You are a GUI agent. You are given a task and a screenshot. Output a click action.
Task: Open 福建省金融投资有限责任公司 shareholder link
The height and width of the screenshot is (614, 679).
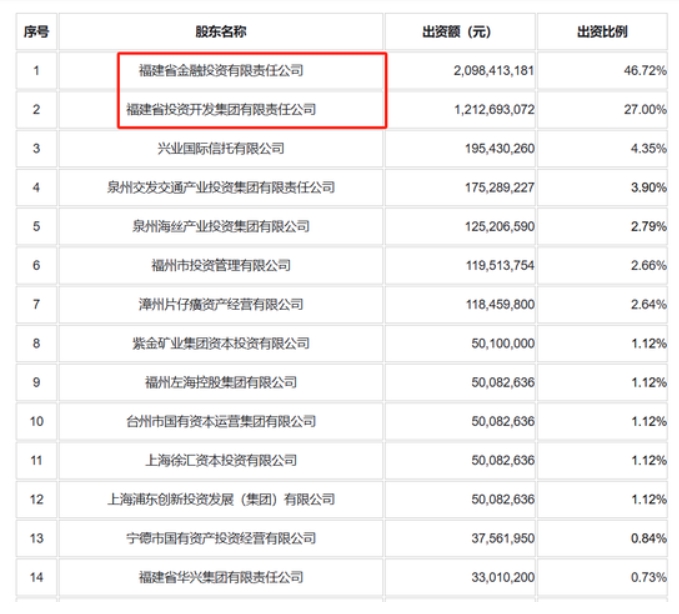click(x=221, y=71)
